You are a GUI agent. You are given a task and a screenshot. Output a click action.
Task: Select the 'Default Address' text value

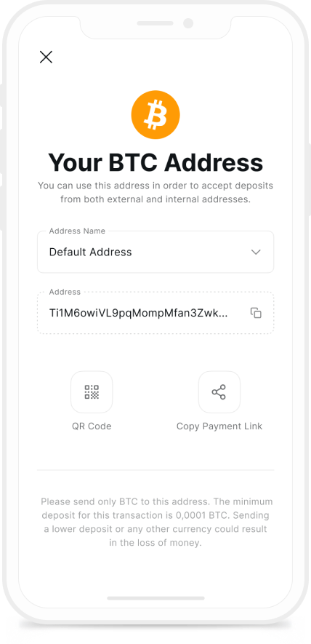point(90,253)
